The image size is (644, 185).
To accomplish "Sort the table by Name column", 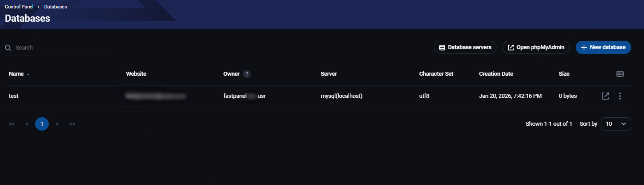I will click(x=16, y=74).
